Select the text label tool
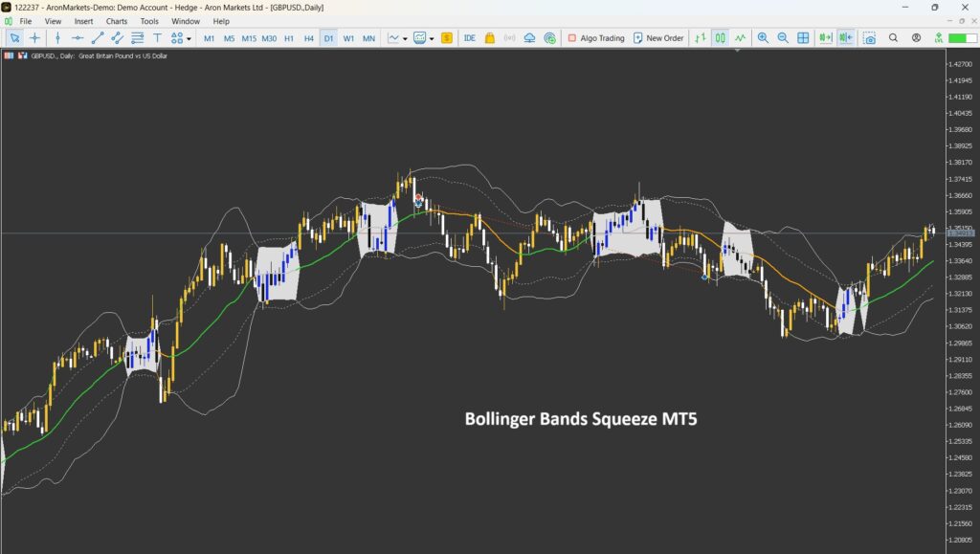 (157, 38)
